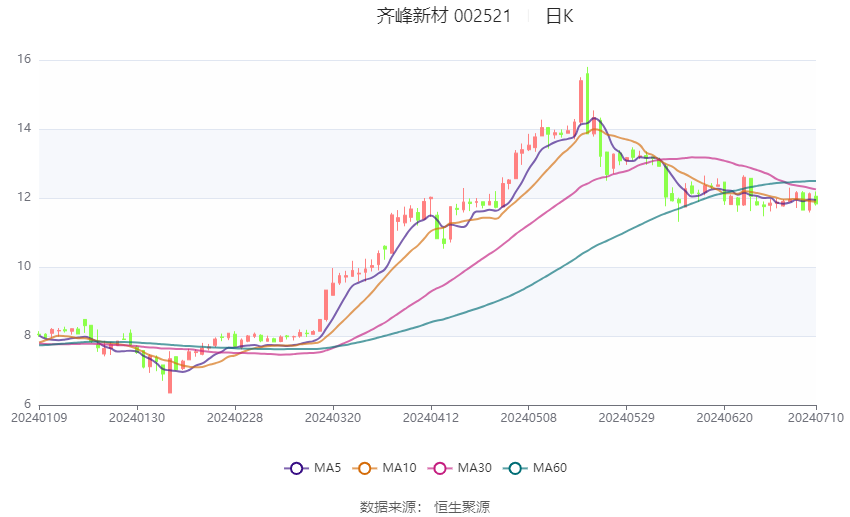This screenshot has height=517, width=850.
Task: Click the 20240710 date axis label
Action: [816, 418]
